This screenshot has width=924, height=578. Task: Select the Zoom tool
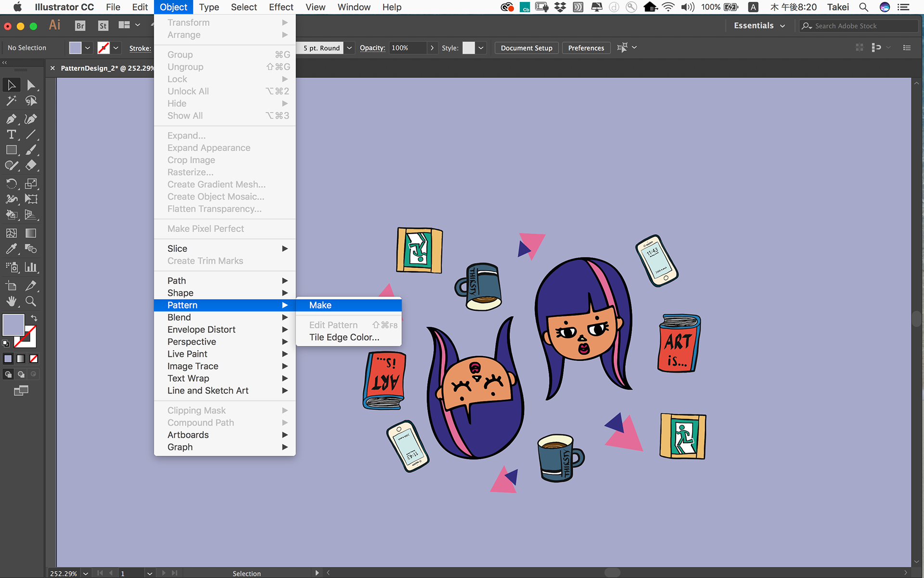(31, 302)
